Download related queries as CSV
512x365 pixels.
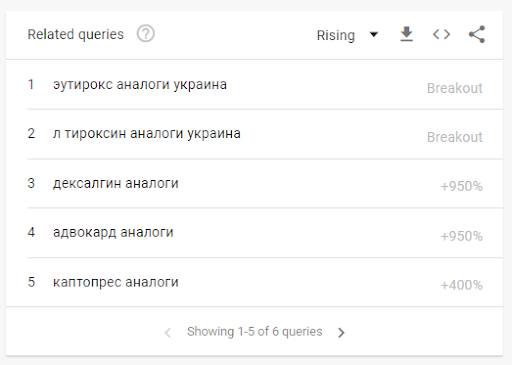[406, 34]
